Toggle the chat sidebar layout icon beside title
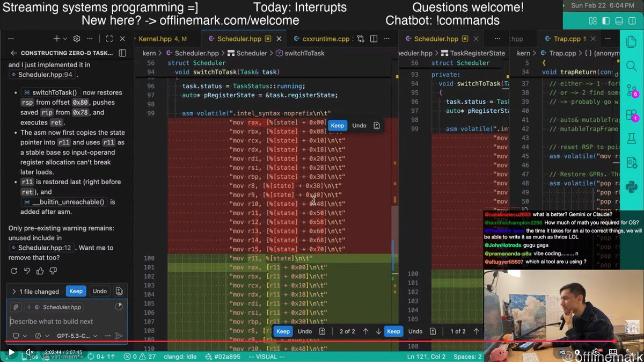This screenshot has height=362, width=644. (x=122, y=53)
